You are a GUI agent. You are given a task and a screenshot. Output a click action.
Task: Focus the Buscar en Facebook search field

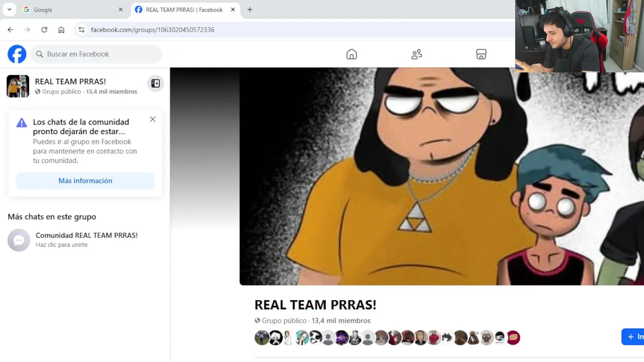tap(97, 54)
